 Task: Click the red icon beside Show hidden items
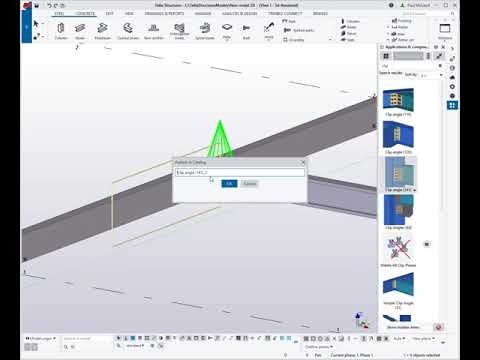tap(438, 327)
